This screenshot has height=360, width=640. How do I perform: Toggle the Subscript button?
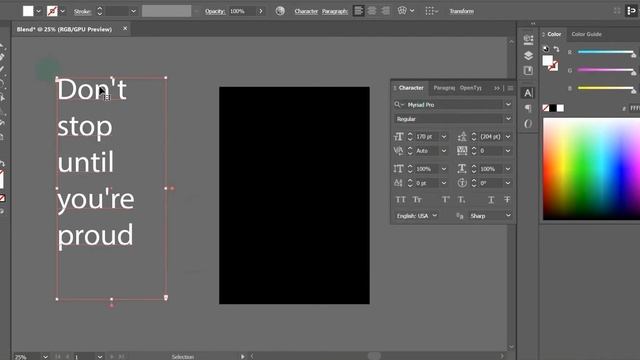point(462,200)
